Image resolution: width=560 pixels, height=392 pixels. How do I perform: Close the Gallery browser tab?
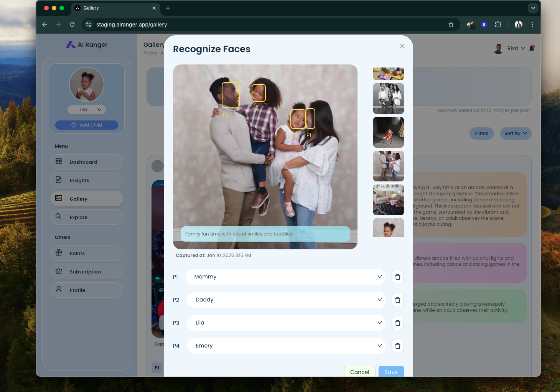point(154,8)
